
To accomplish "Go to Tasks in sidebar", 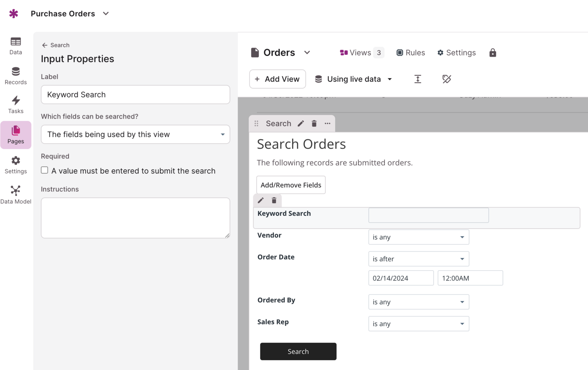I will [x=16, y=105].
